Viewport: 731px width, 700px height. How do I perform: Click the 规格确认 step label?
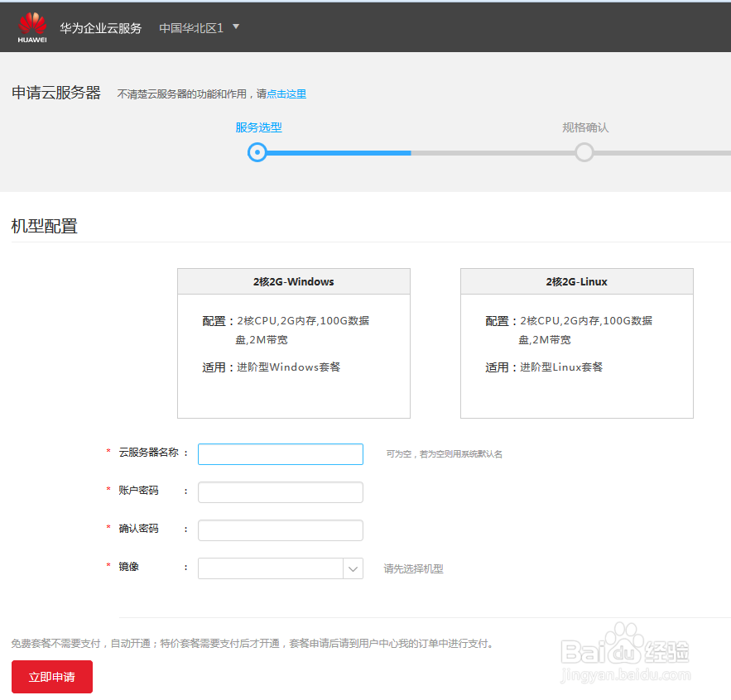(x=584, y=127)
